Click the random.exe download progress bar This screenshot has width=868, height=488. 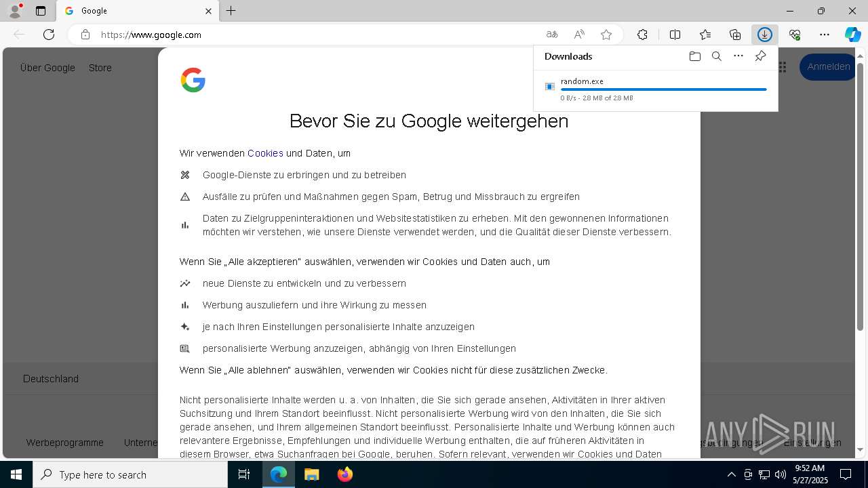click(x=664, y=89)
